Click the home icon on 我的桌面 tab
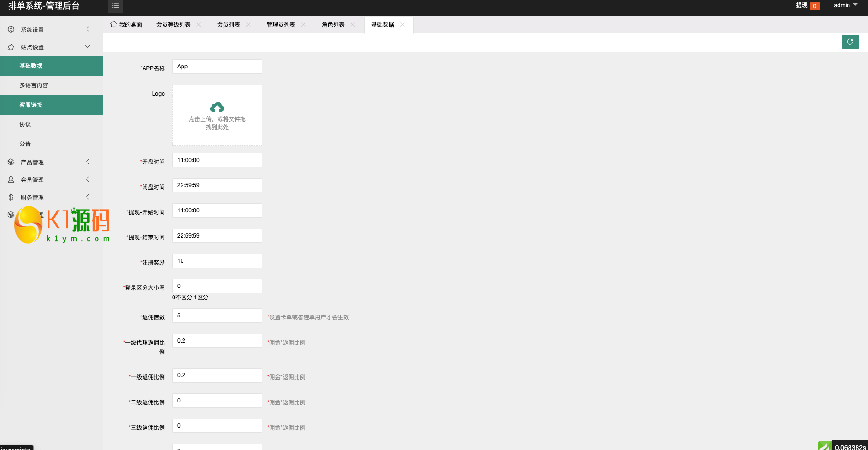Image resolution: width=868 pixels, height=450 pixels. [114, 24]
